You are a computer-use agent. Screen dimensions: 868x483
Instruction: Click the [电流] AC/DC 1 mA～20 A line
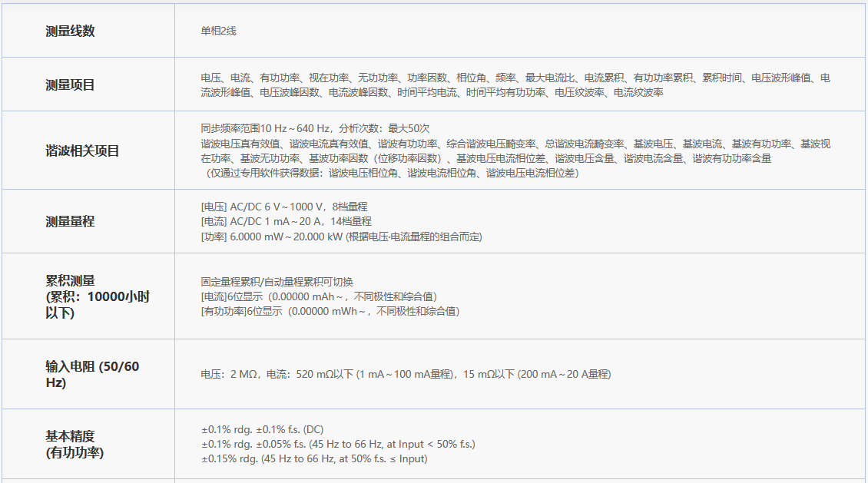coord(286,221)
